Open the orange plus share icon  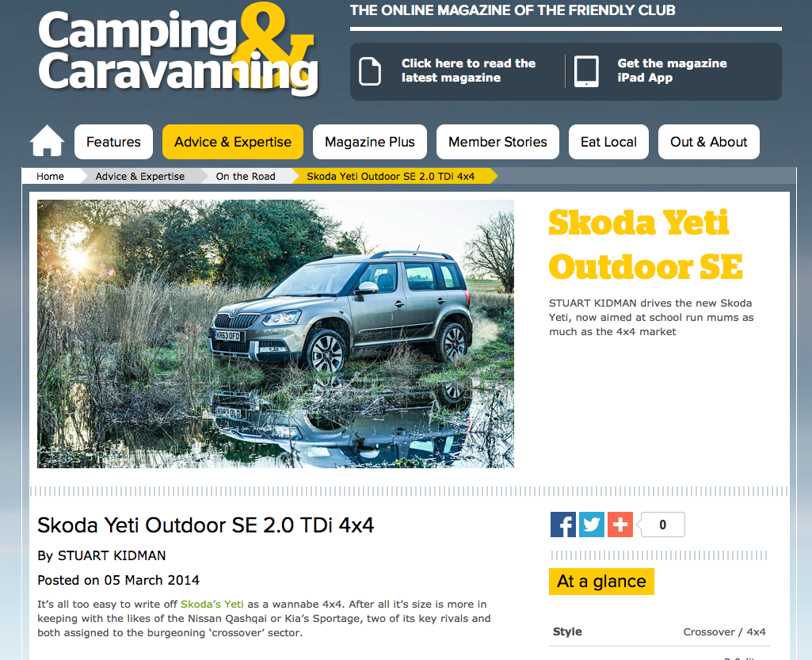[619, 525]
